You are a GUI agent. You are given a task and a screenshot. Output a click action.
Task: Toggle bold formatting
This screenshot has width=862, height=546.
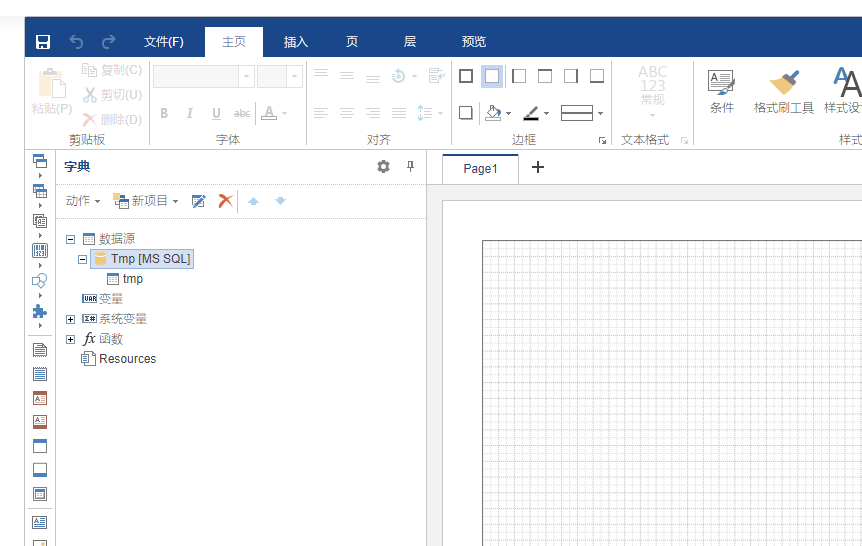pos(164,113)
